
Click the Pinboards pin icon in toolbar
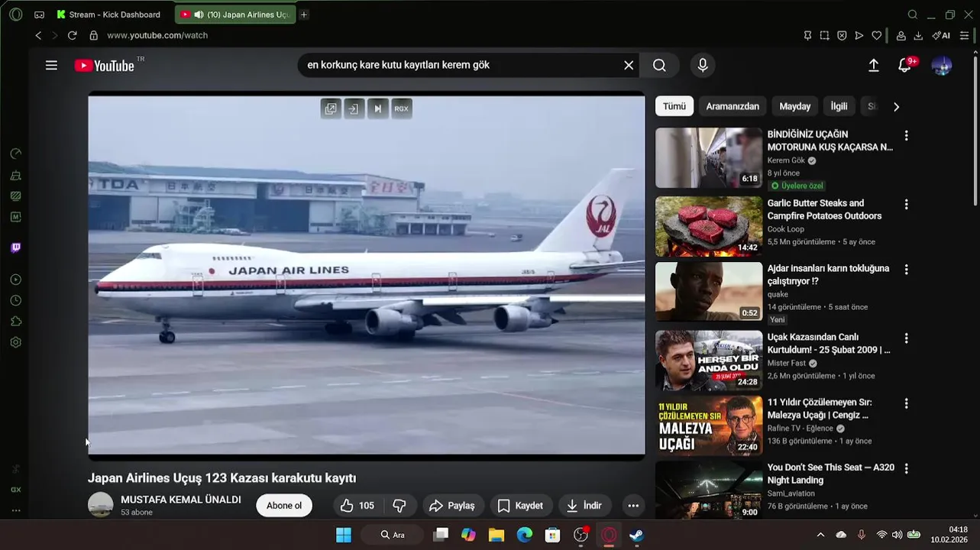(x=807, y=35)
